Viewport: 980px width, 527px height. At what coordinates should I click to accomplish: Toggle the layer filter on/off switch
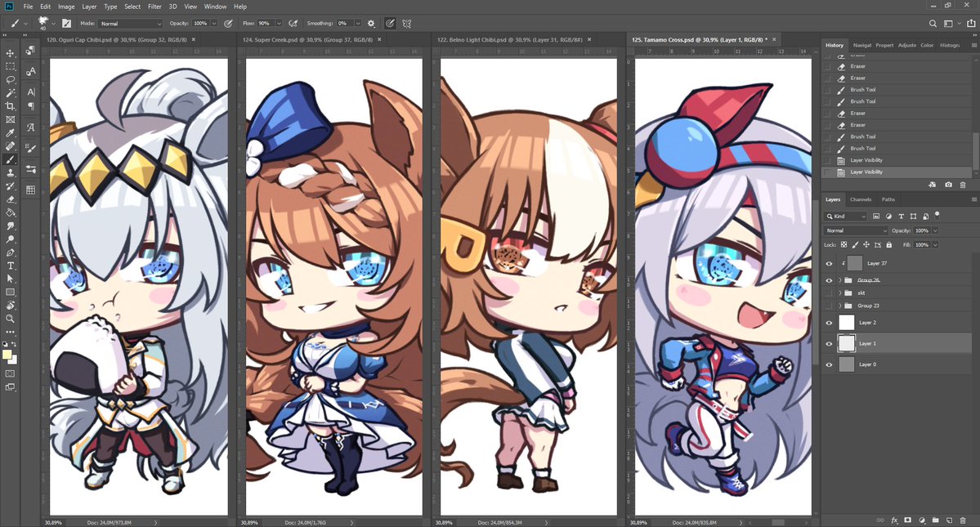click(x=937, y=215)
